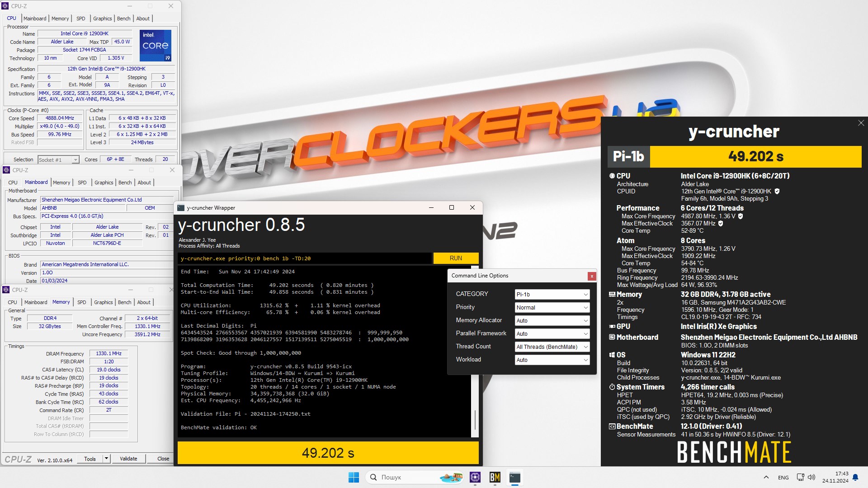Click the CPU chip icon in BenchMate panel
868x488 pixels.
pyautogui.click(x=612, y=176)
